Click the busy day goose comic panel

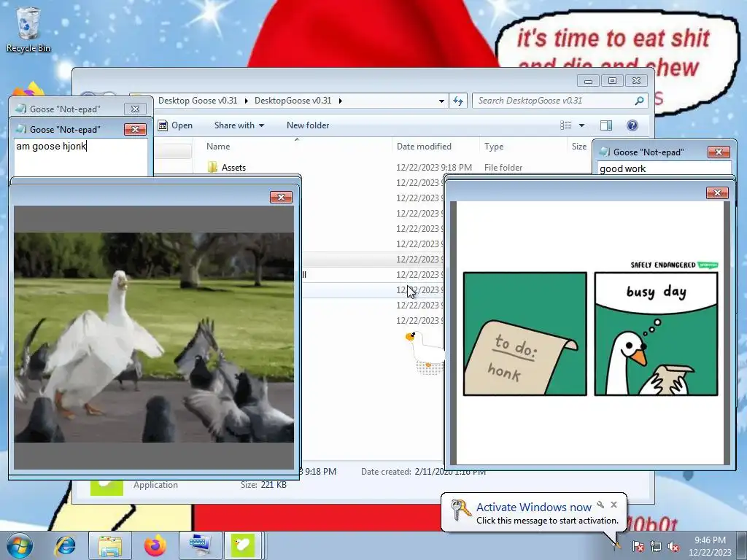[x=656, y=334]
